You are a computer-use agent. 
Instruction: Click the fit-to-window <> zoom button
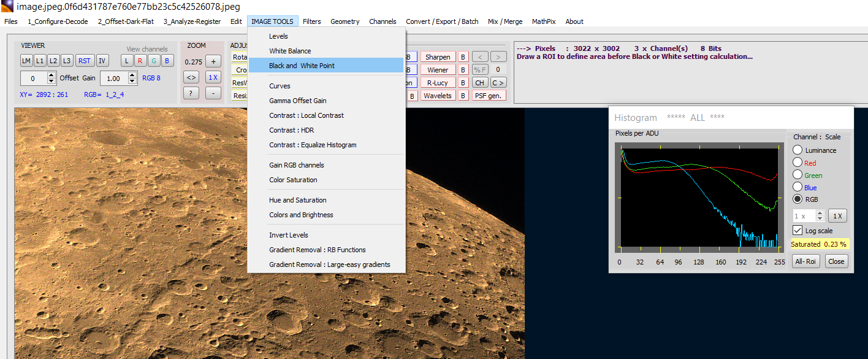coord(191,77)
